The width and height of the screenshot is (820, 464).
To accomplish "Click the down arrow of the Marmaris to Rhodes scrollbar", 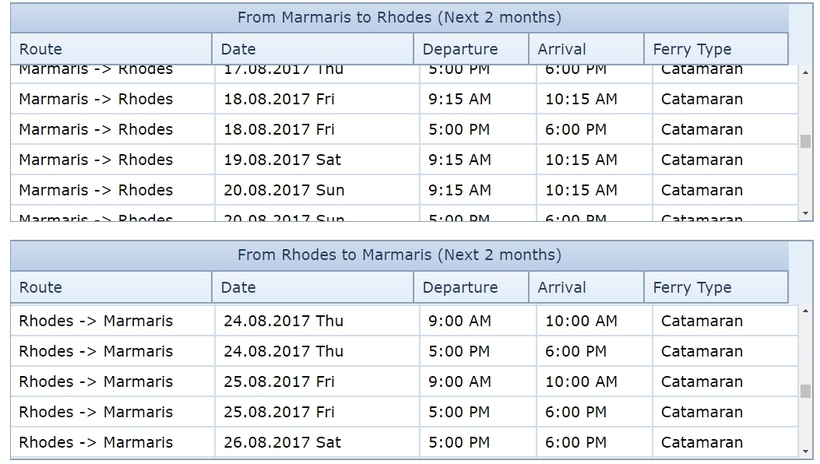I will click(x=805, y=213).
